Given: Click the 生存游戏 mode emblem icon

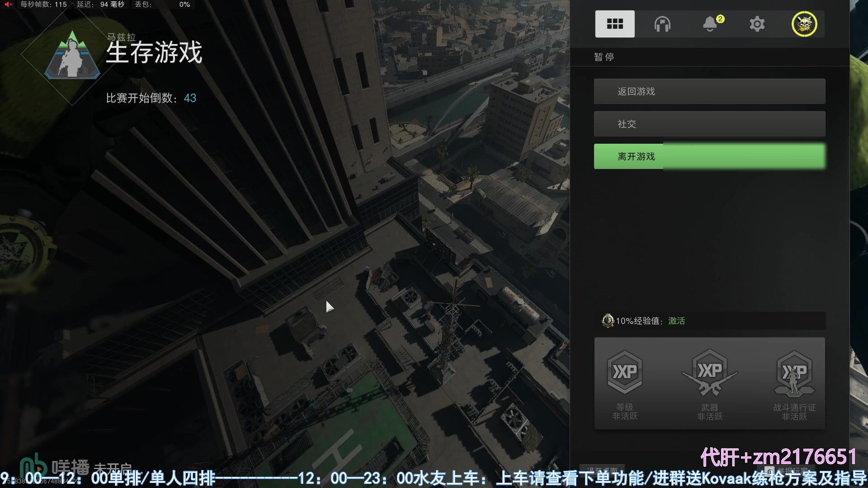Looking at the screenshot, I should [72, 55].
